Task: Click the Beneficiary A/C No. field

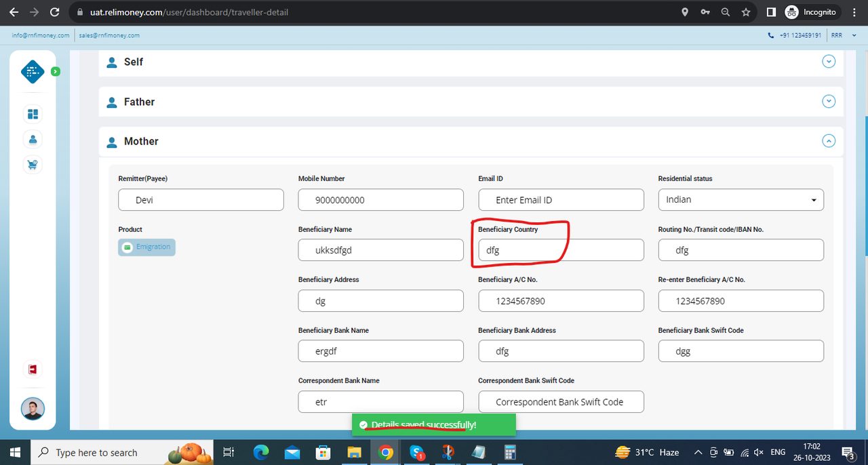Action: 561,301
